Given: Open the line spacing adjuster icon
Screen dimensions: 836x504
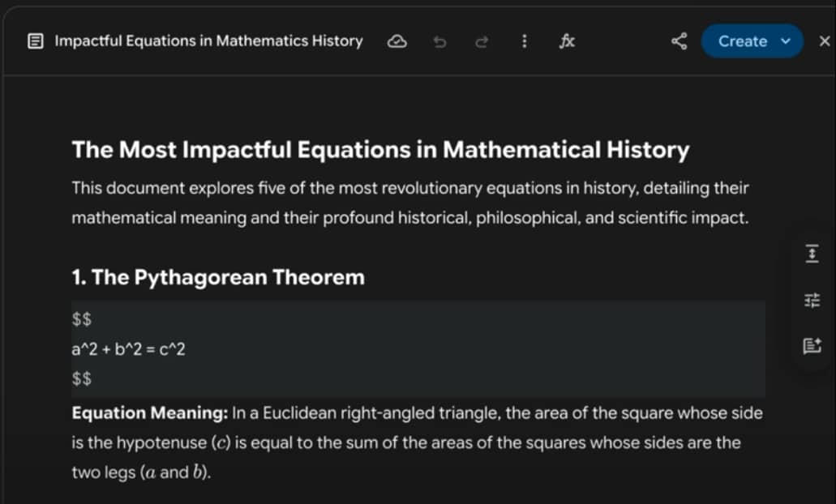Looking at the screenshot, I should pyautogui.click(x=811, y=254).
